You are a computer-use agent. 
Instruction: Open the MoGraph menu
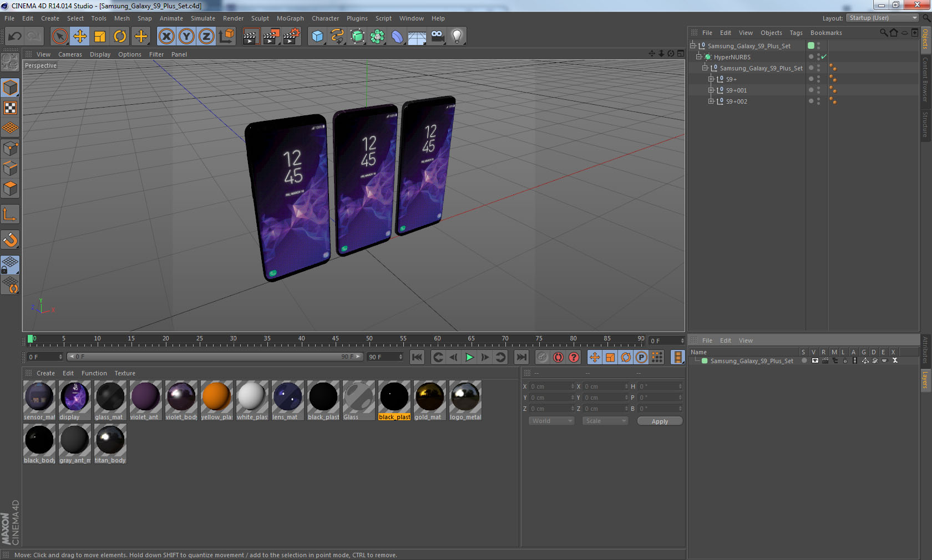coord(290,18)
